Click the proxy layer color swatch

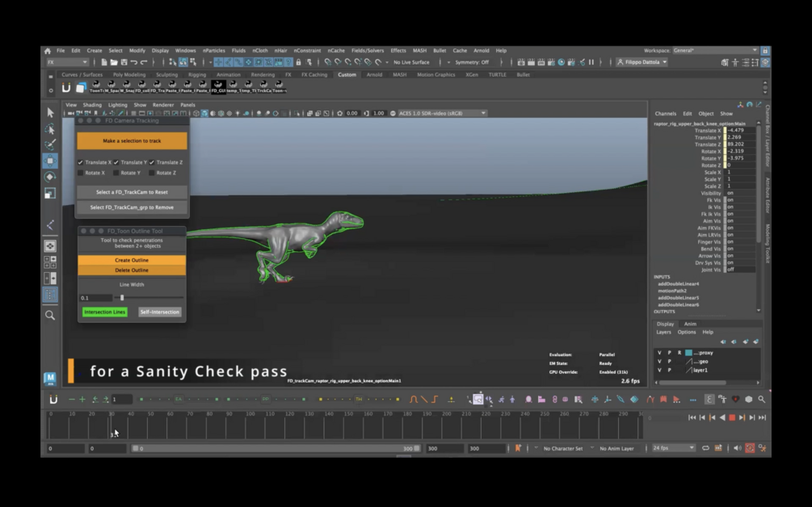(688, 353)
